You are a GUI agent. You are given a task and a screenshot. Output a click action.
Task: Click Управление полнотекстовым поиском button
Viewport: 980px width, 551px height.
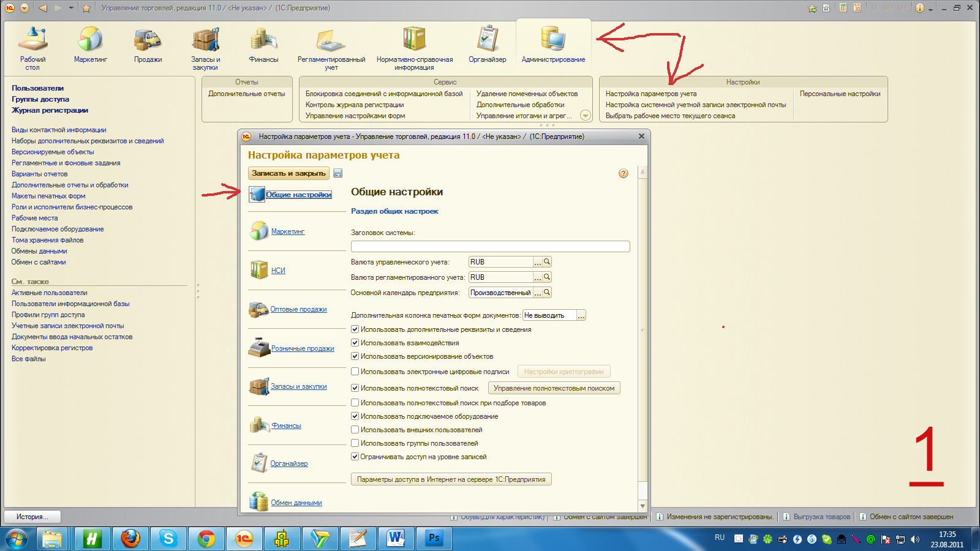tap(554, 388)
